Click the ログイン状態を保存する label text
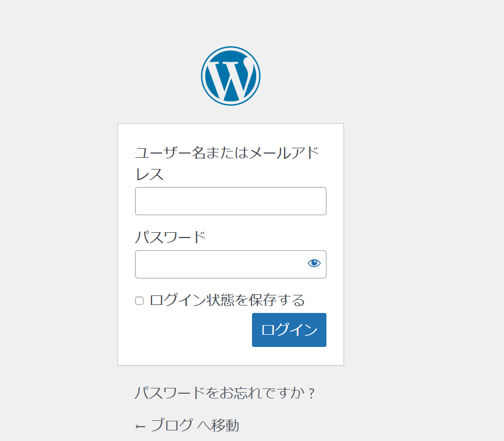Screen dimensions: 504x441 point(227,300)
